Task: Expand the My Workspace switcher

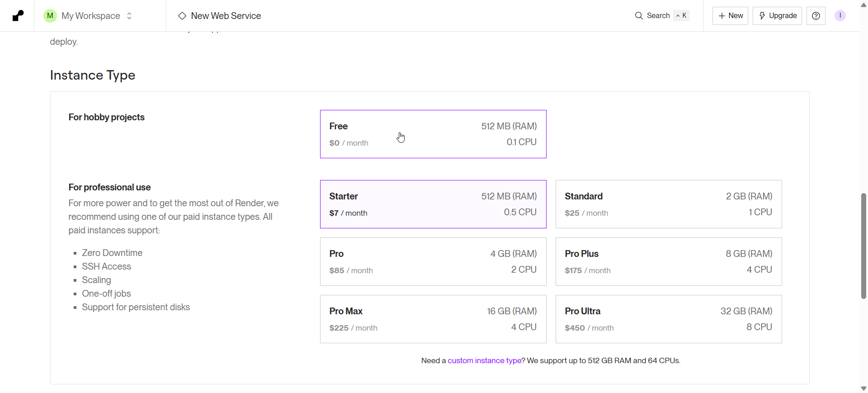Action: click(129, 16)
